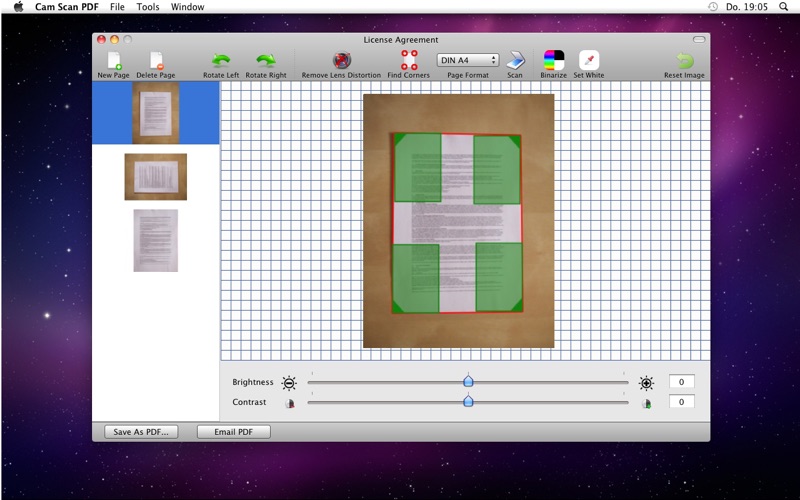Open the Tools menu
The width and height of the screenshot is (800, 500).
(148, 7)
